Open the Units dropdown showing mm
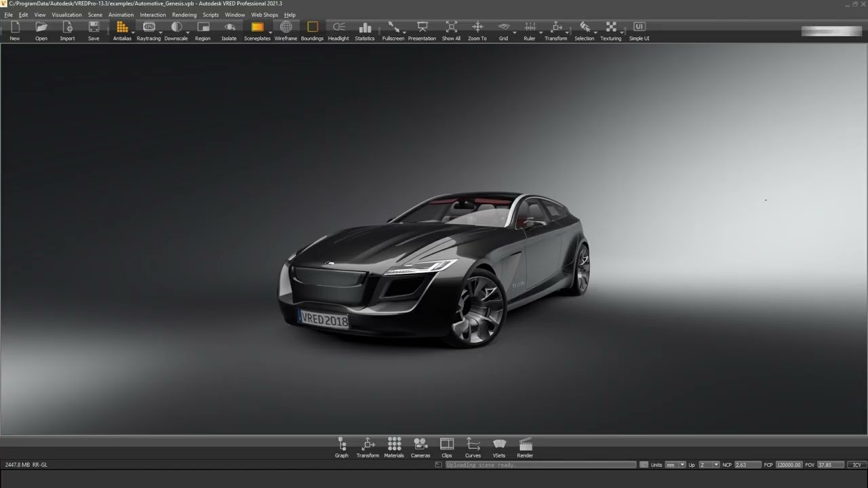 coord(675,465)
